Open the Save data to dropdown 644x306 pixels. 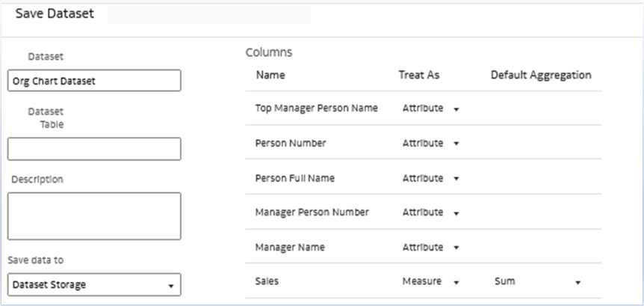(x=94, y=285)
